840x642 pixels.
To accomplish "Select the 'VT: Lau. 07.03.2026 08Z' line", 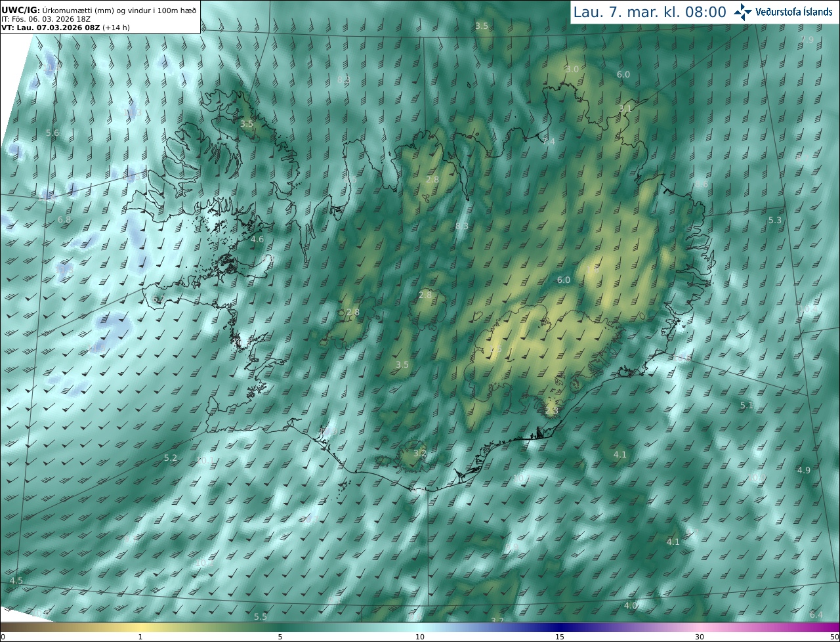I will [x=51, y=28].
